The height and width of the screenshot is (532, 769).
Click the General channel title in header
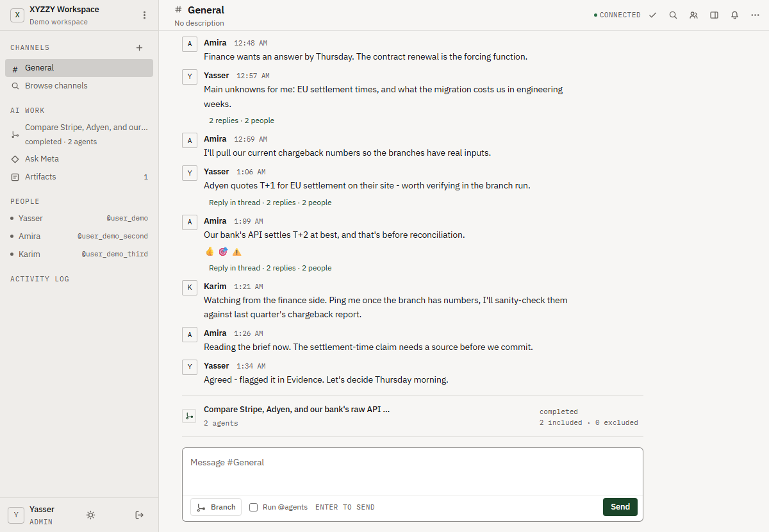[206, 10]
